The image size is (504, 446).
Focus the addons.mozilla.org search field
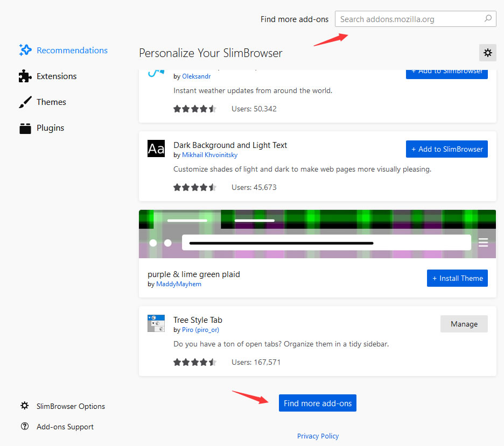pos(415,19)
